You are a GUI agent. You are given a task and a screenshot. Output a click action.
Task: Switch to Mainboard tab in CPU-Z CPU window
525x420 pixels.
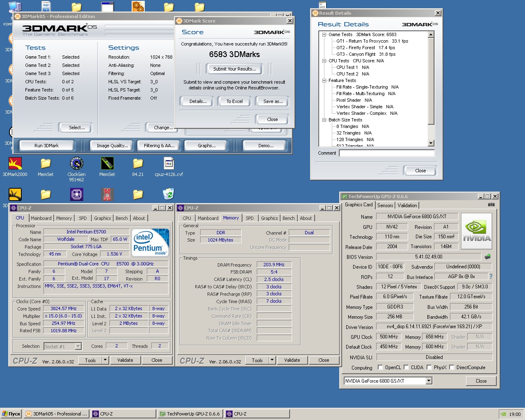[x=41, y=218]
